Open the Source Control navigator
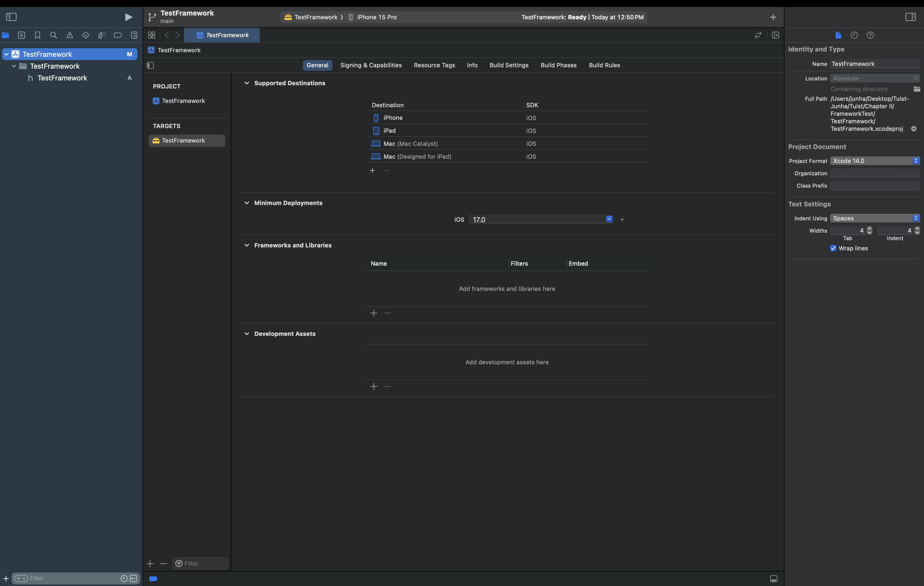Viewport: 924px width, 586px height. point(21,35)
